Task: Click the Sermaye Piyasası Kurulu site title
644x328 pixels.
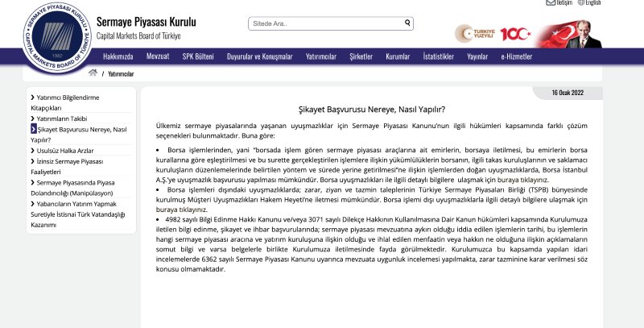Action: [x=147, y=22]
